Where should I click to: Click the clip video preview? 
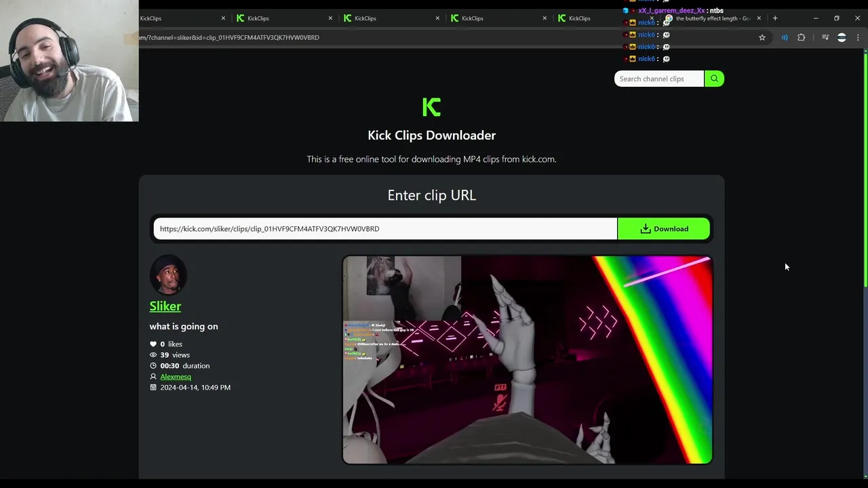coord(527,360)
